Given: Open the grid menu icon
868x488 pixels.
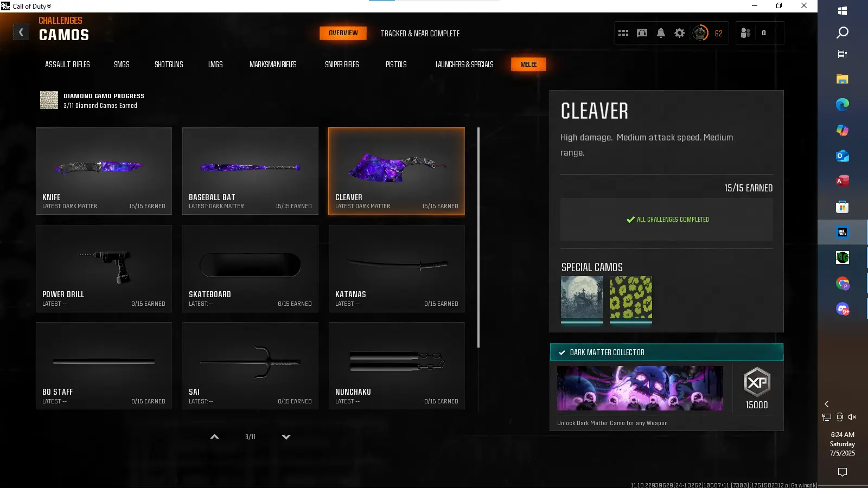Looking at the screenshot, I should (x=623, y=33).
